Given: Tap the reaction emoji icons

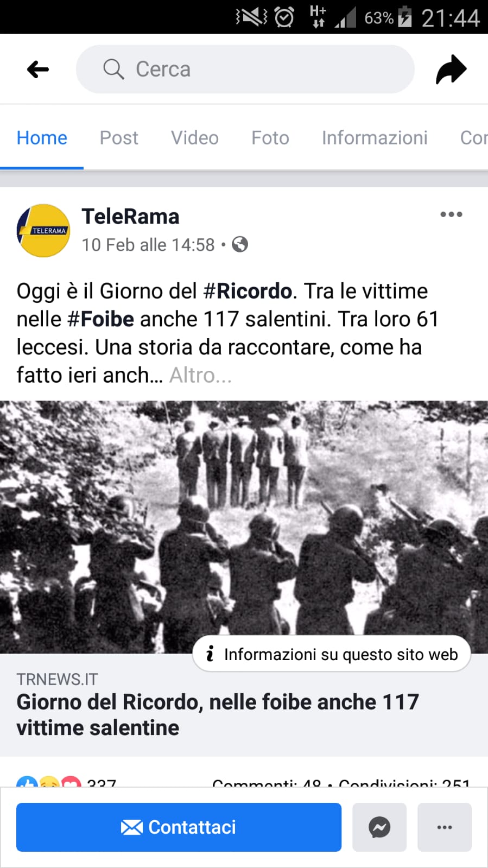Looking at the screenshot, I should pyautogui.click(x=49, y=782).
